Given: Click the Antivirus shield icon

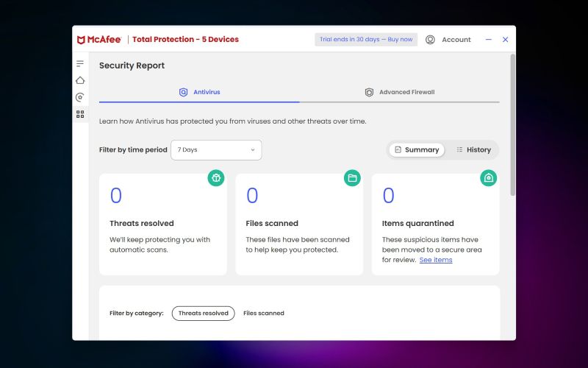Looking at the screenshot, I should [x=183, y=92].
